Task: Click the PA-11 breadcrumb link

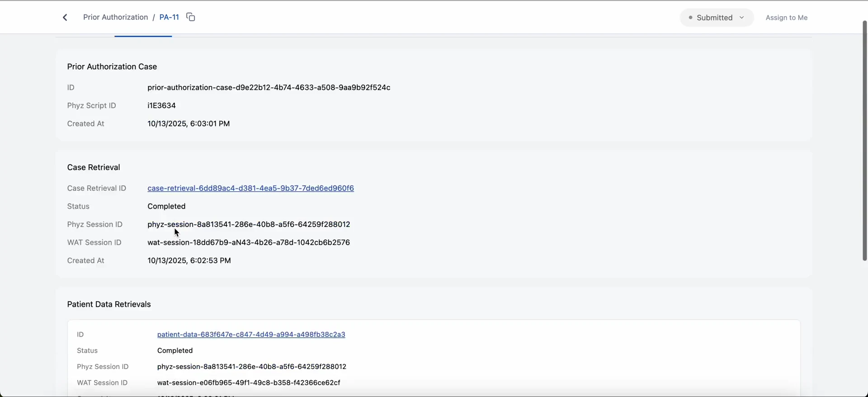Action: pyautogui.click(x=169, y=17)
